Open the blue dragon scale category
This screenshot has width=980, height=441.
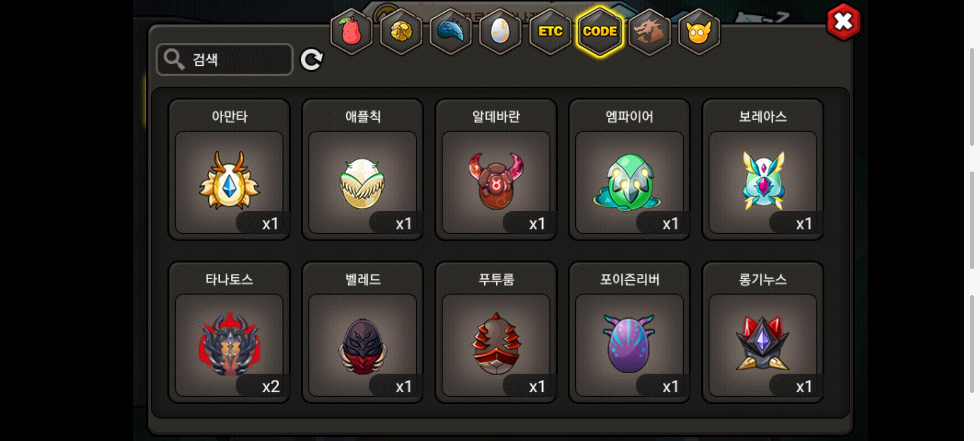[x=451, y=31]
